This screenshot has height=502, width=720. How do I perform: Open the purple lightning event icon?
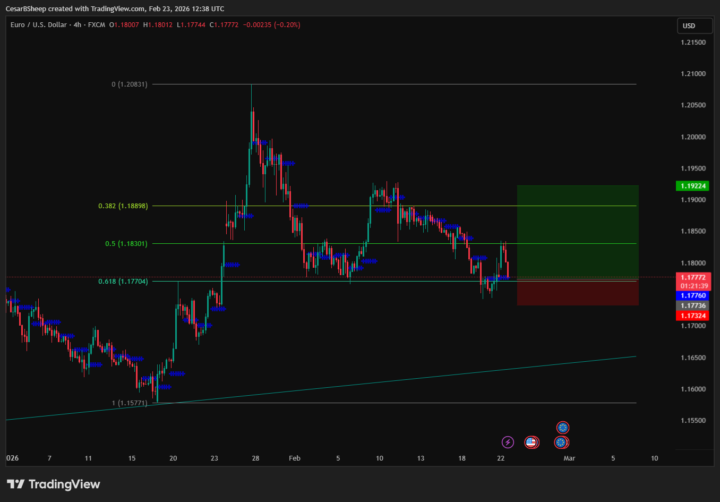point(507,442)
